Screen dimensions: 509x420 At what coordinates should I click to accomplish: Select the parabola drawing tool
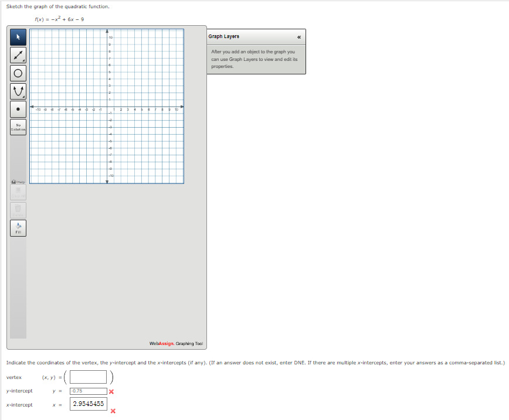[x=18, y=91]
